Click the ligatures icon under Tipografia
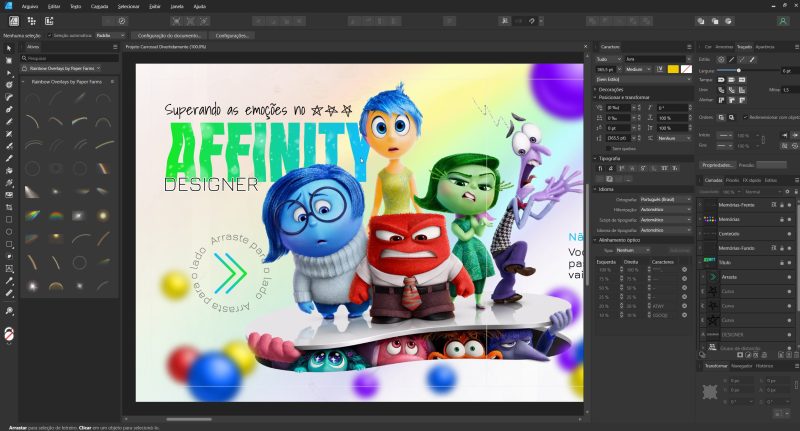Screen dimensions: 800x431 click(x=601, y=168)
